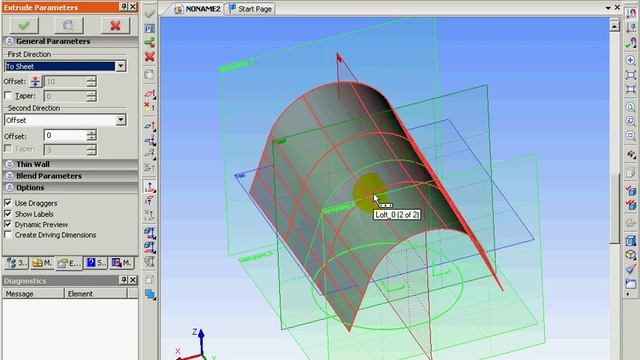Screen dimensions: 640x360
Task: Click the viewport vertical scrollbar thumb
Action: pos(615,208)
